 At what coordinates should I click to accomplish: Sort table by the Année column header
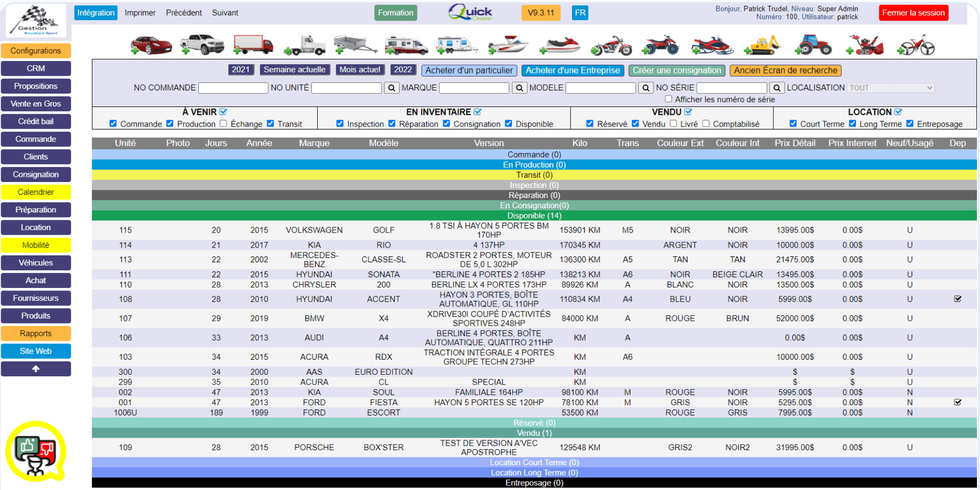coord(259,143)
